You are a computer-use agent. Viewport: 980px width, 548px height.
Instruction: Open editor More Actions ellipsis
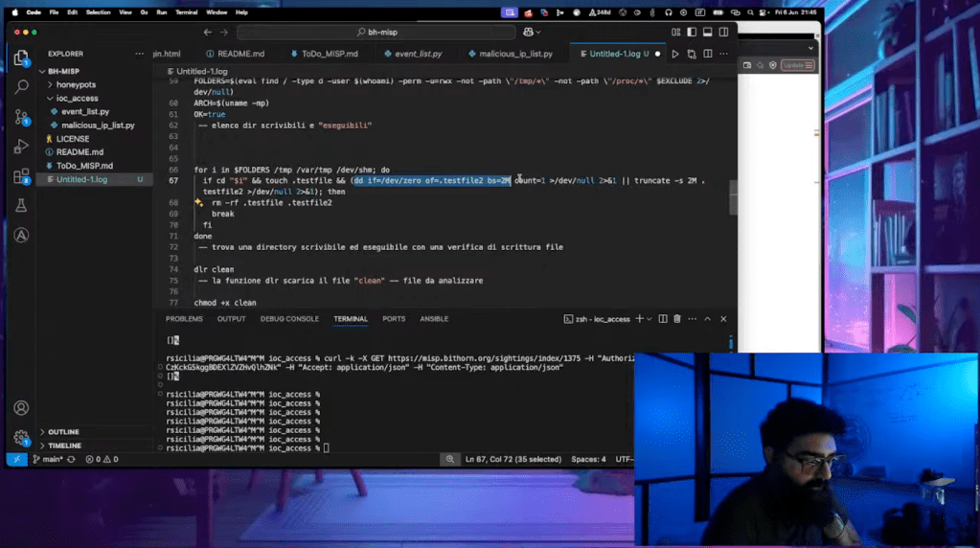click(x=723, y=54)
